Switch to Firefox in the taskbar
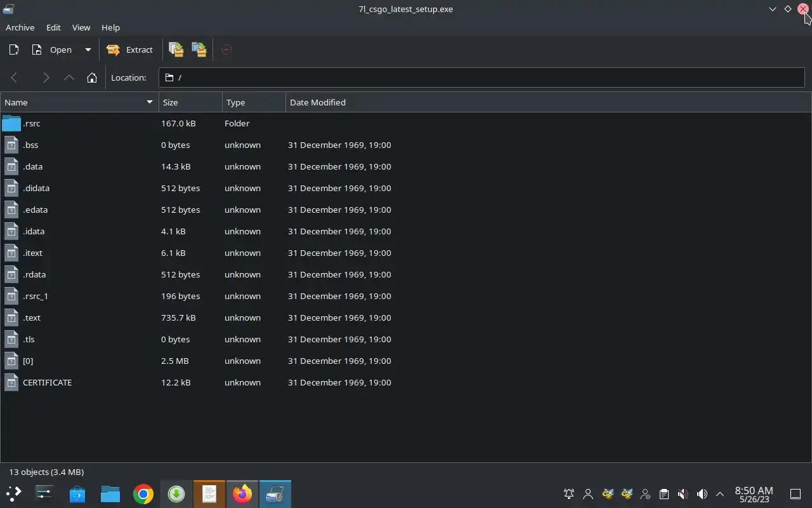 [242, 493]
